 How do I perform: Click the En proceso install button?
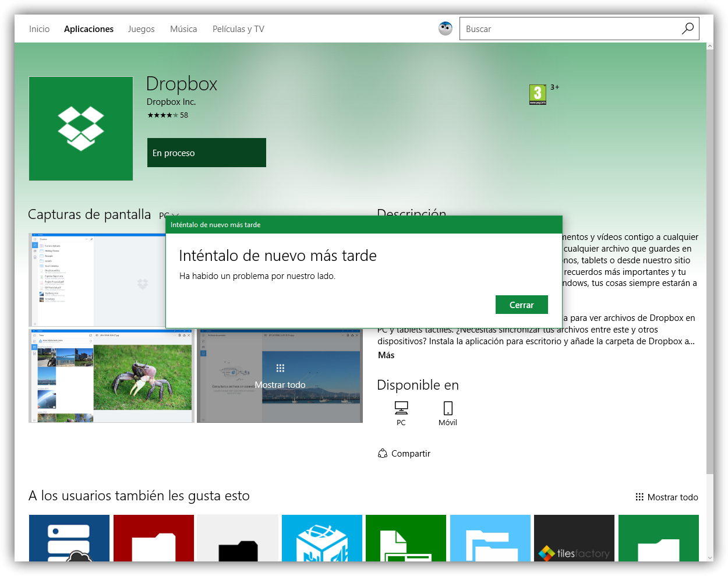[207, 153]
